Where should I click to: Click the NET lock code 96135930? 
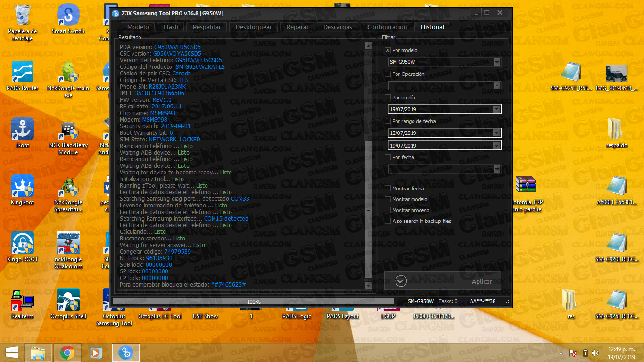[x=159, y=258]
